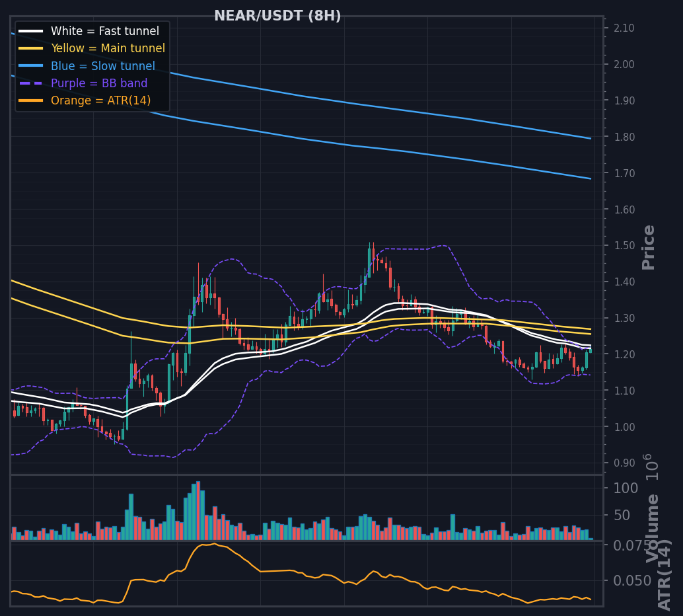Click the NEAR/USDT (8H) chart title
Screen dimensions: 683x616
click(x=277, y=16)
